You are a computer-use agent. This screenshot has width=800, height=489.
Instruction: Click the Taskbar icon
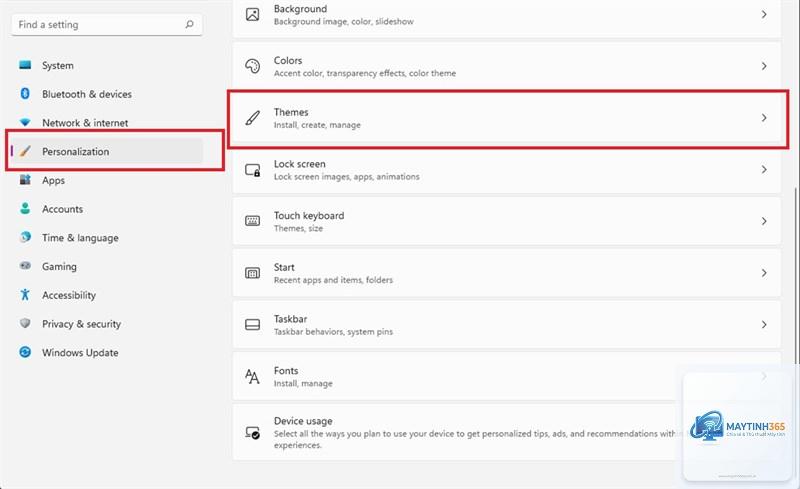click(x=253, y=325)
